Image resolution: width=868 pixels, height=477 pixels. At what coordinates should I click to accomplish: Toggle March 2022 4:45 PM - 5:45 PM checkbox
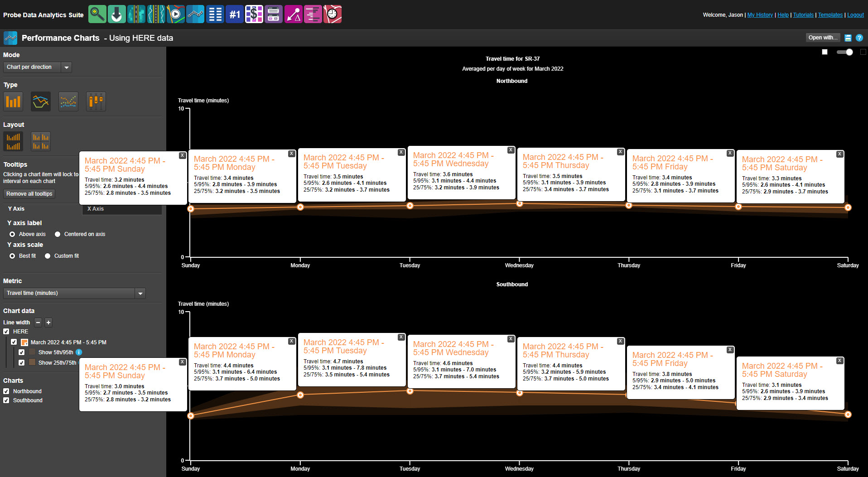pyautogui.click(x=14, y=342)
